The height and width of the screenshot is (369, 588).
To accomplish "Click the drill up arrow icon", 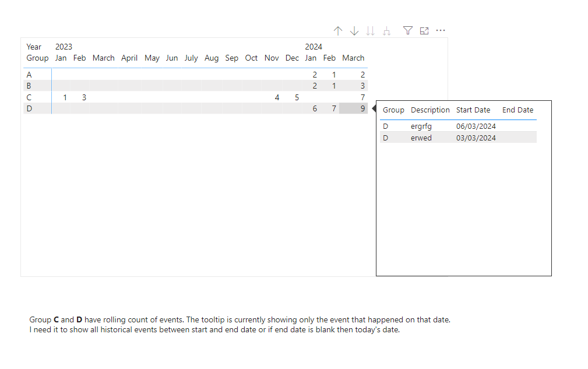I will (338, 31).
